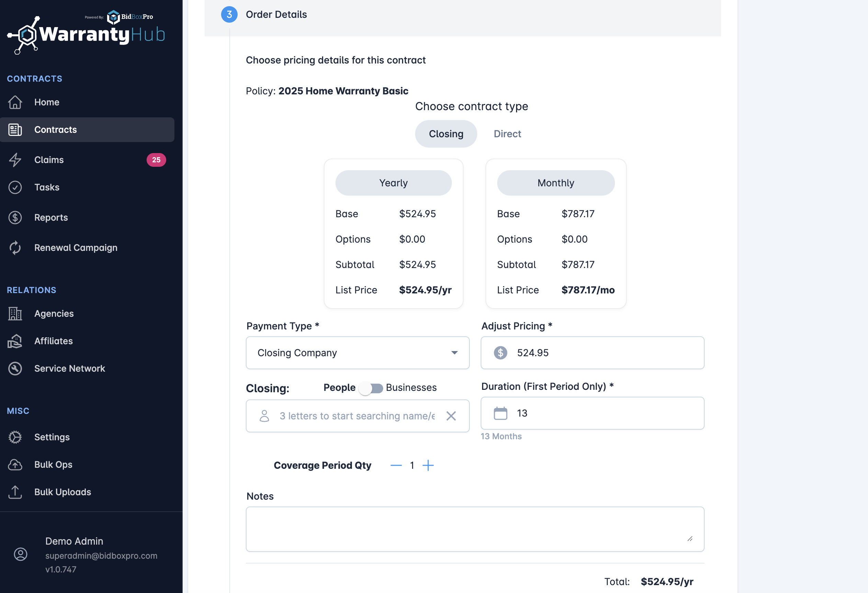The width and height of the screenshot is (868, 593).
Task: Click the Payment Type dropdown arrow
Action: coord(454,353)
